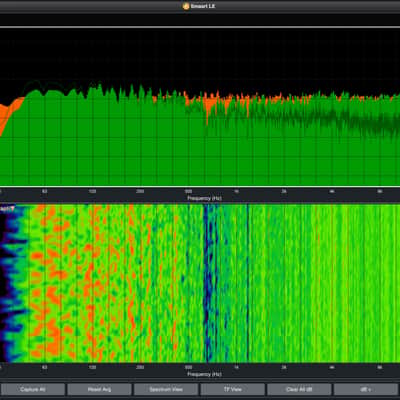Click the 1k label on upper frequency axis
This screenshot has height=400, width=400.
pyautogui.click(x=236, y=192)
